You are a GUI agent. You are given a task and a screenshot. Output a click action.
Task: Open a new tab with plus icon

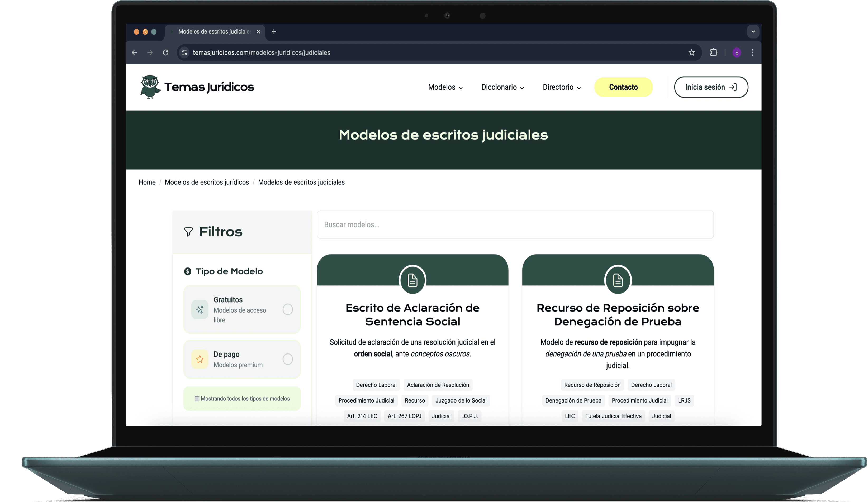pyautogui.click(x=274, y=32)
